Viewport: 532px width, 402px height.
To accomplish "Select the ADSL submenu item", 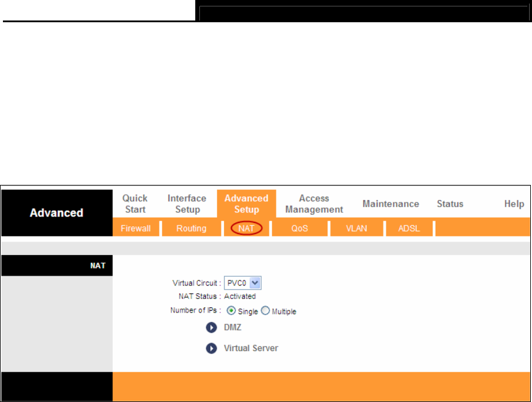I will tap(409, 228).
